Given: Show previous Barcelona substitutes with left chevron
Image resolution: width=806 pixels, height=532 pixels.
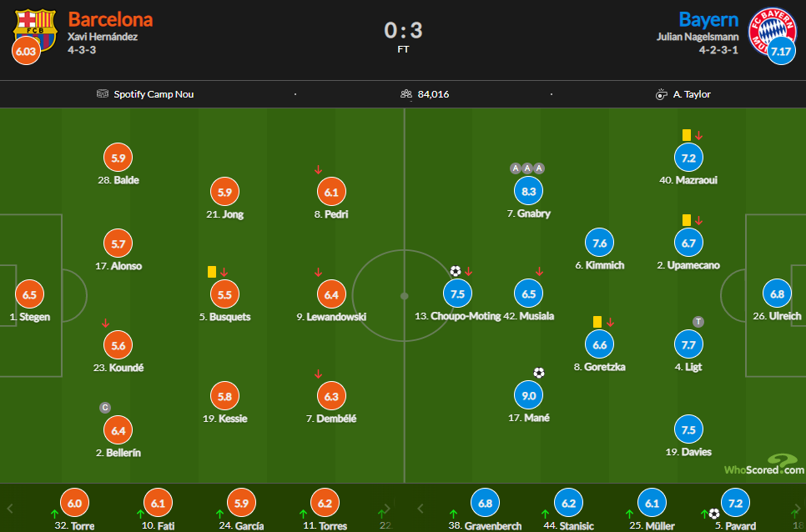Looking at the screenshot, I should (x=10, y=509).
